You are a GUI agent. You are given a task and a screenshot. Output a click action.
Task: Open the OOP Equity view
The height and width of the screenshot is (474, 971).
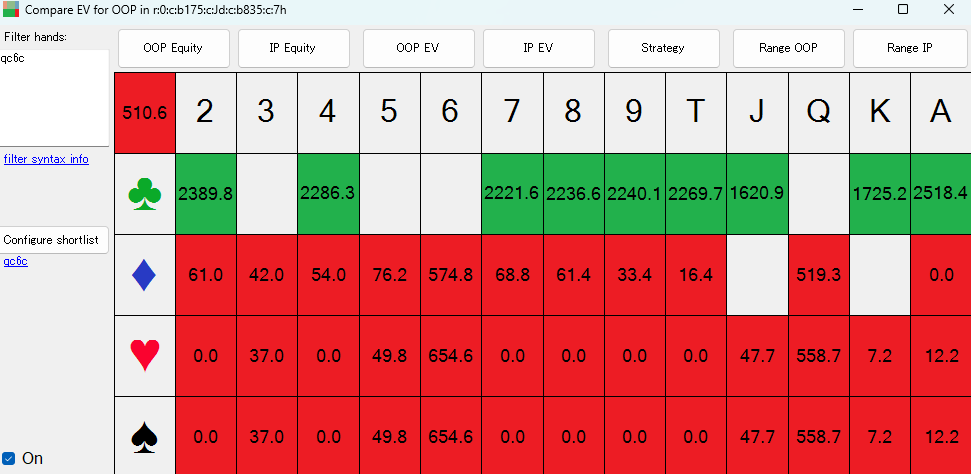coord(173,48)
